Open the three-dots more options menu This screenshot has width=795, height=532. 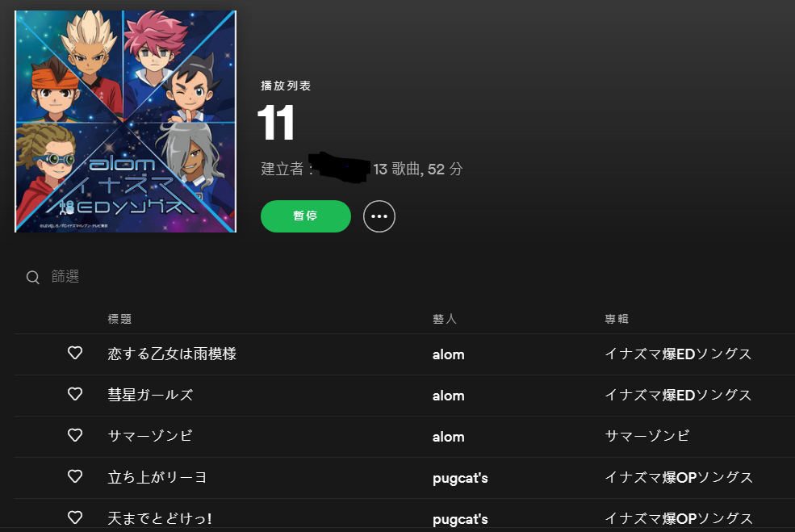tap(379, 216)
